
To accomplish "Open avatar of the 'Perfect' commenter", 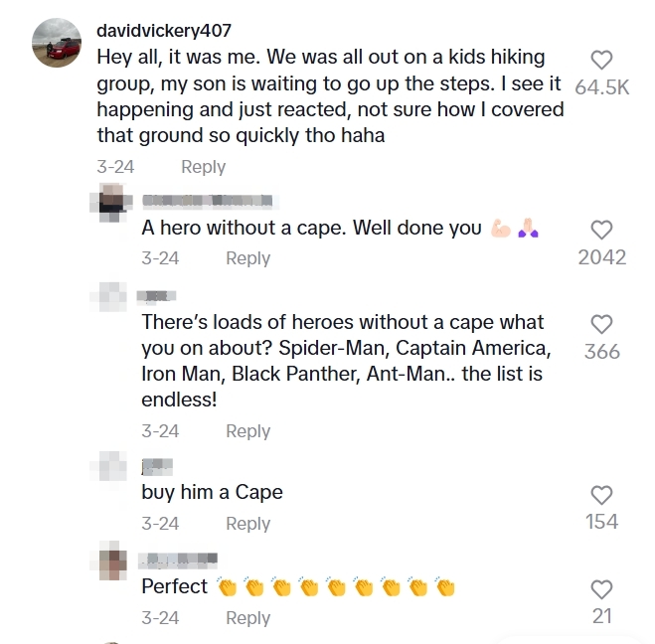I will 112,562.
